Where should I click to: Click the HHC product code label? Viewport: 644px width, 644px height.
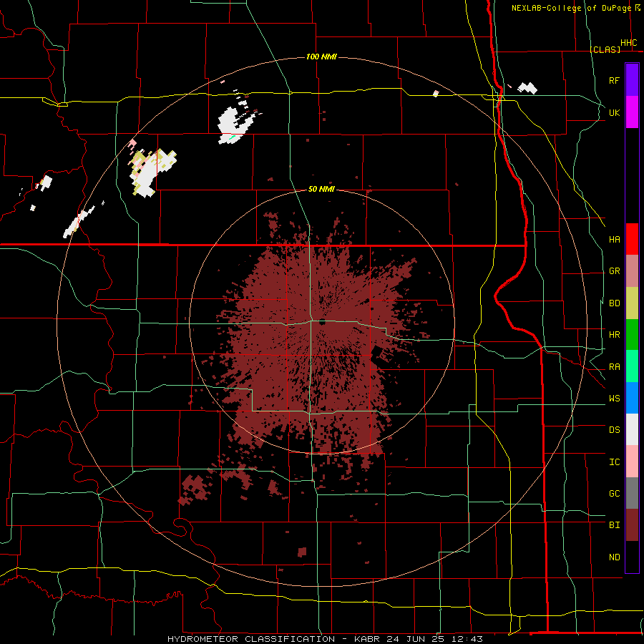pyautogui.click(x=629, y=43)
